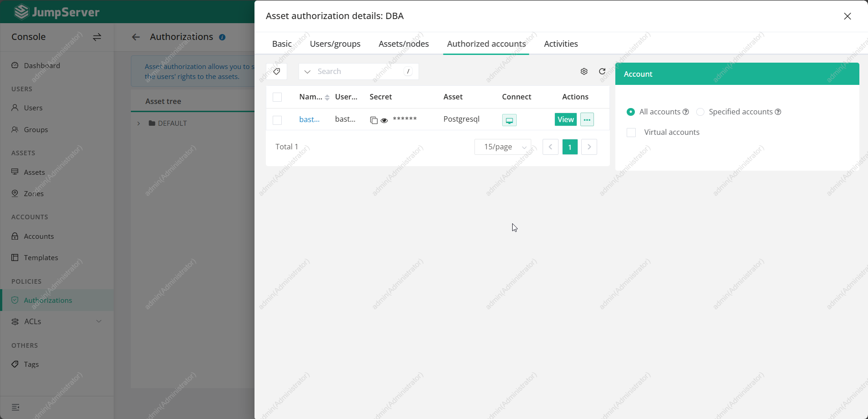868x419 pixels.
Task: Expand the DEFAULT asset tree node
Action: [139, 123]
